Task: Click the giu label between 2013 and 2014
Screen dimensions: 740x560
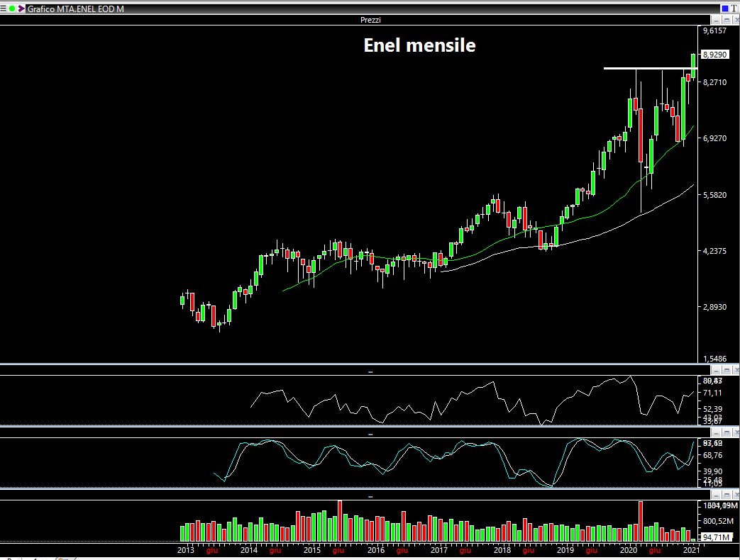Action: click(212, 551)
